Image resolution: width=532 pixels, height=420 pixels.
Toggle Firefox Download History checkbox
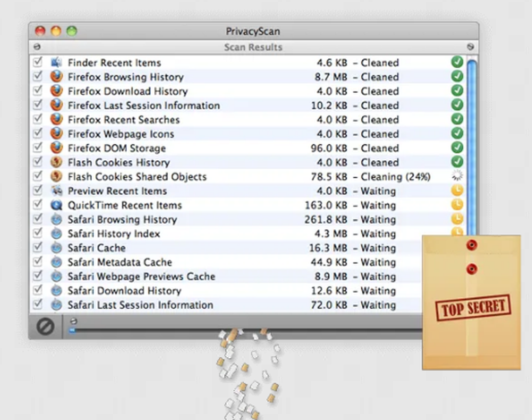38,90
